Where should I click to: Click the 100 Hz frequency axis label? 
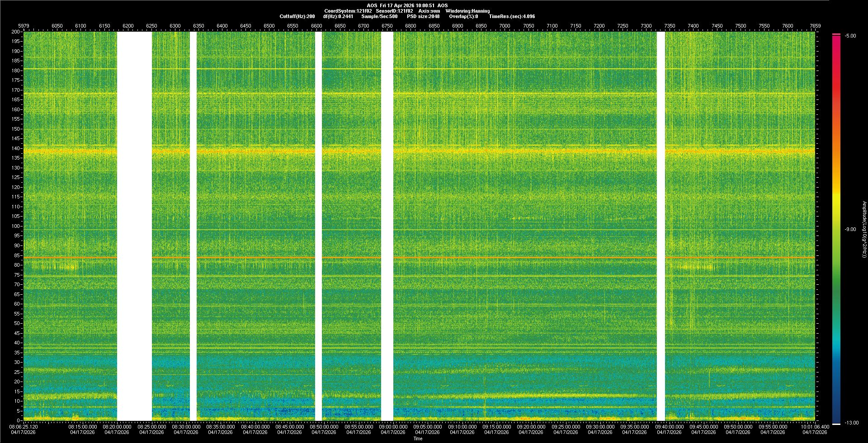click(x=16, y=226)
